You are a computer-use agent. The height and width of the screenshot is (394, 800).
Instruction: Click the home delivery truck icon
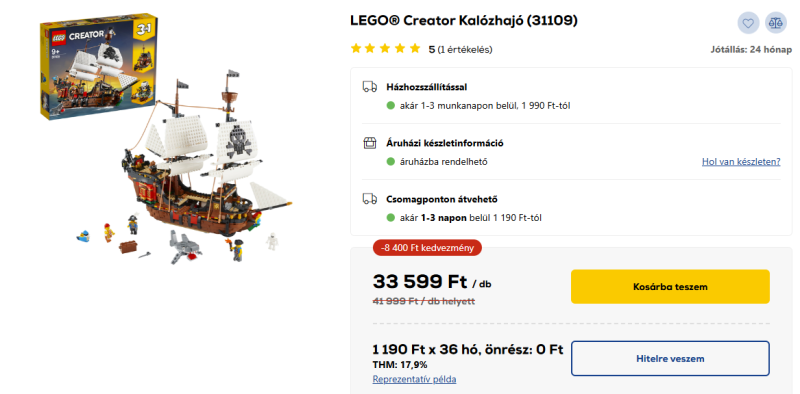tap(370, 87)
